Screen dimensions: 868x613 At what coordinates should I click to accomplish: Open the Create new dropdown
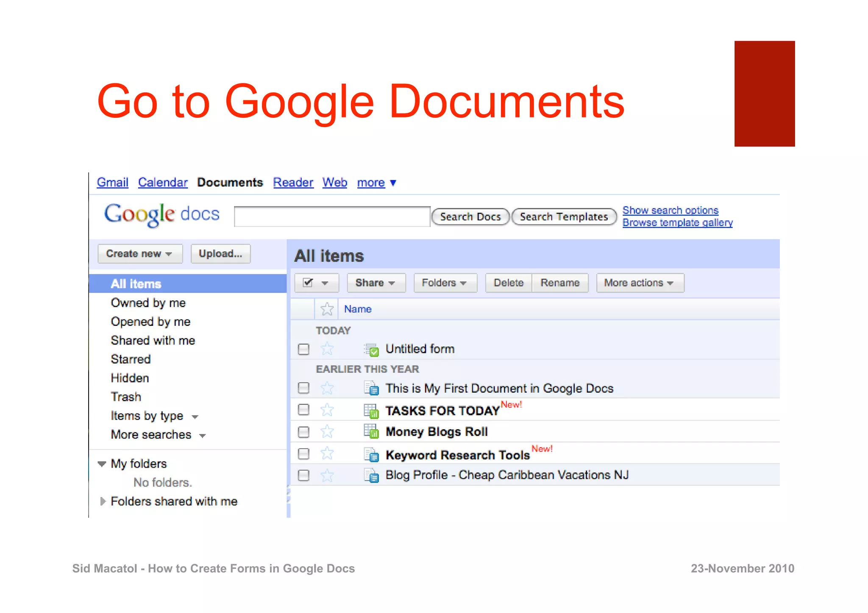[x=140, y=254]
